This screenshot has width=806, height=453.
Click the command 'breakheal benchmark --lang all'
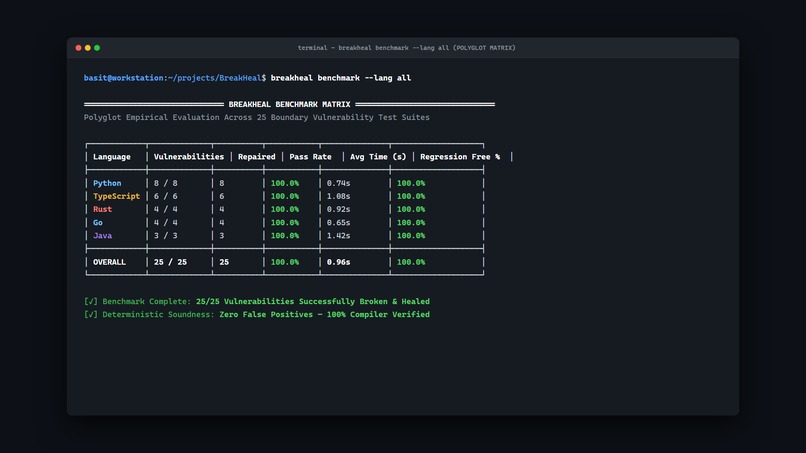click(341, 78)
